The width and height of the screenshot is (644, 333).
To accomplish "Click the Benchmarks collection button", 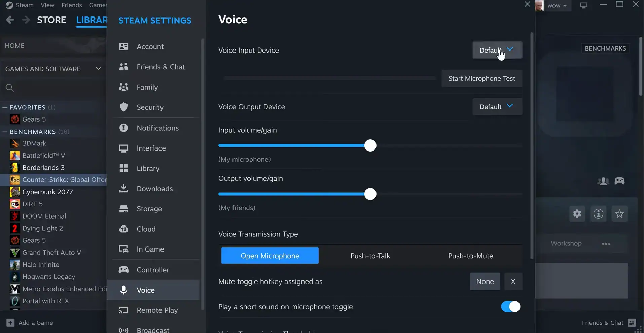I will click(605, 48).
